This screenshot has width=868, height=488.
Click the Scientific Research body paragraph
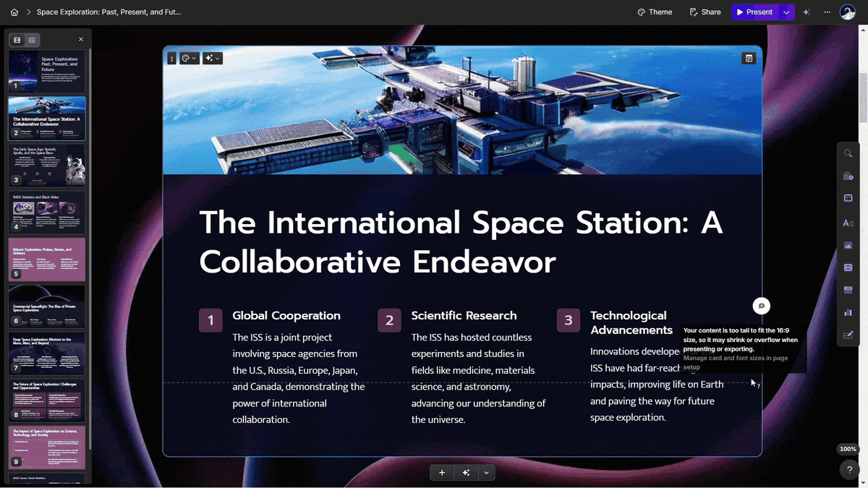coord(478,378)
